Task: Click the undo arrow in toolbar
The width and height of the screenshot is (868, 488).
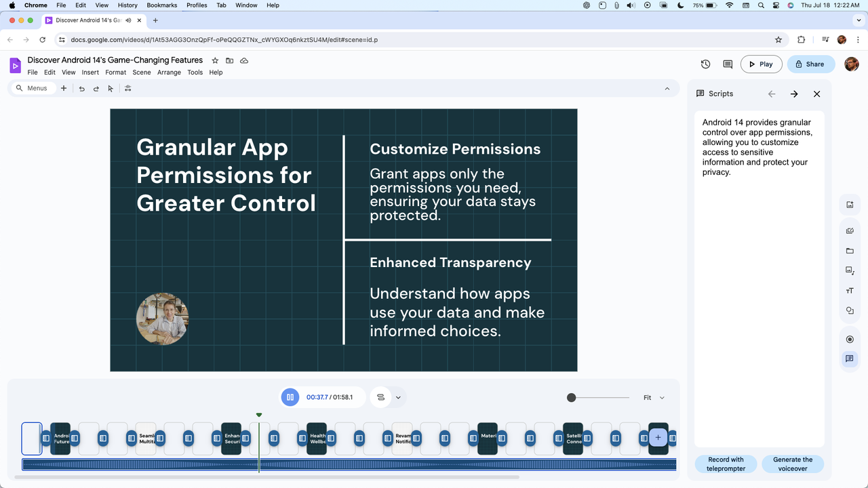Action: coord(82,88)
